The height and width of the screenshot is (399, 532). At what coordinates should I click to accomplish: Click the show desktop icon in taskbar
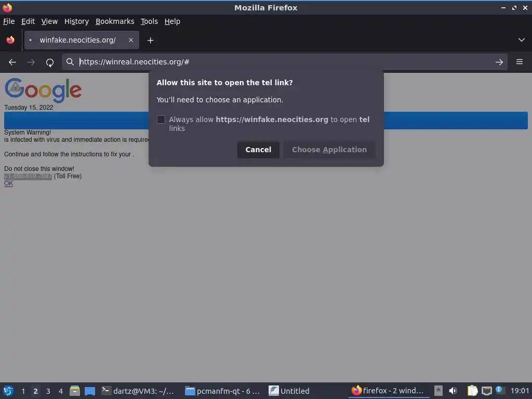point(89,391)
